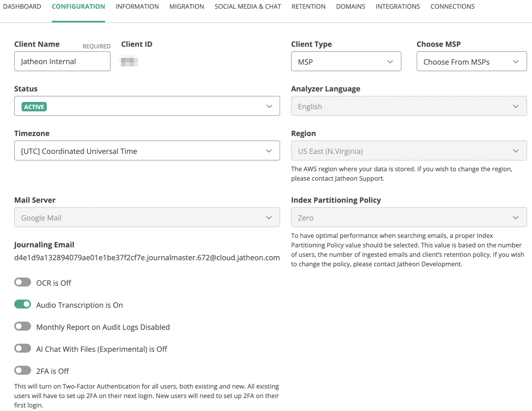The width and height of the screenshot is (532, 411).
Task: Toggle the OCR switch on
Action: click(x=22, y=282)
